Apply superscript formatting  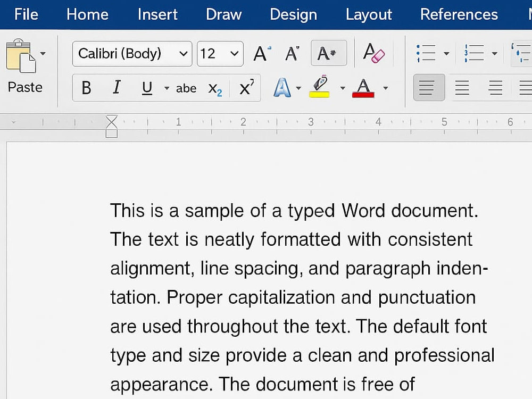click(246, 88)
